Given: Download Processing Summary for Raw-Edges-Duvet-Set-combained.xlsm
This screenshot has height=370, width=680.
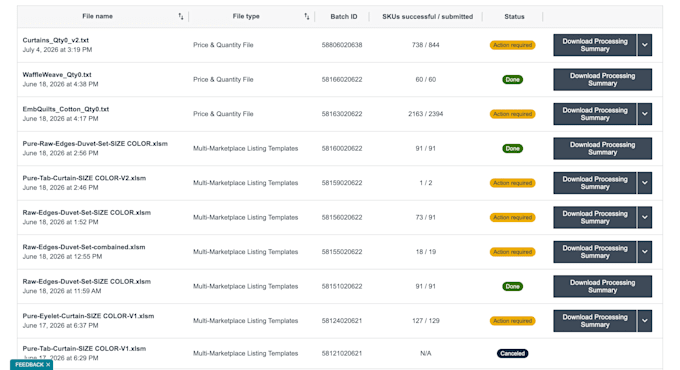Looking at the screenshot, I should pyautogui.click(x=595, y=252).
